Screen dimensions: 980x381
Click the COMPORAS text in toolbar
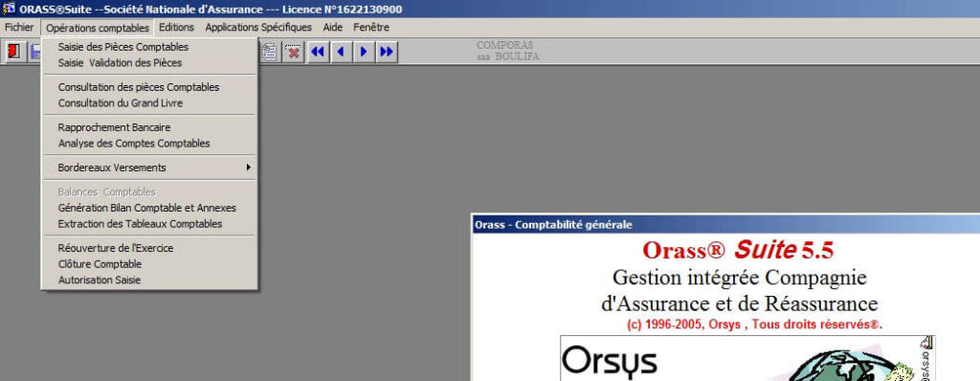[505, 45]
